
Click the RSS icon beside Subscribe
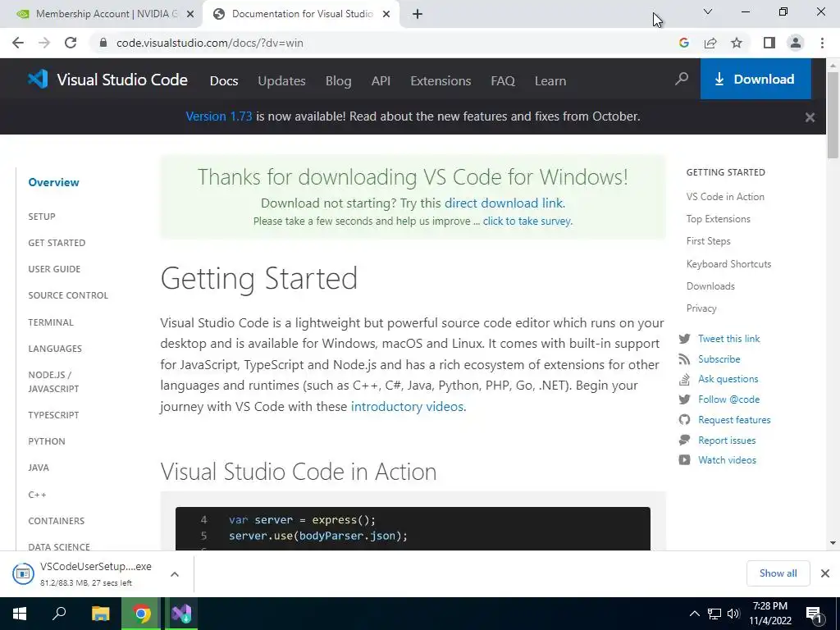(684, 359)
